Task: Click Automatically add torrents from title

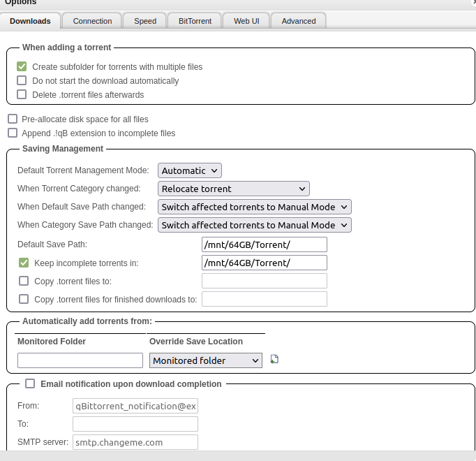Action: click(87, 321)
